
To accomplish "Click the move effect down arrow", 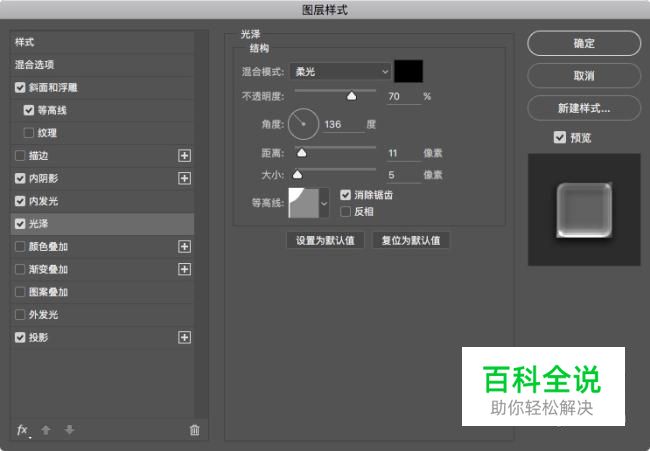I will [x=69, y=430].
